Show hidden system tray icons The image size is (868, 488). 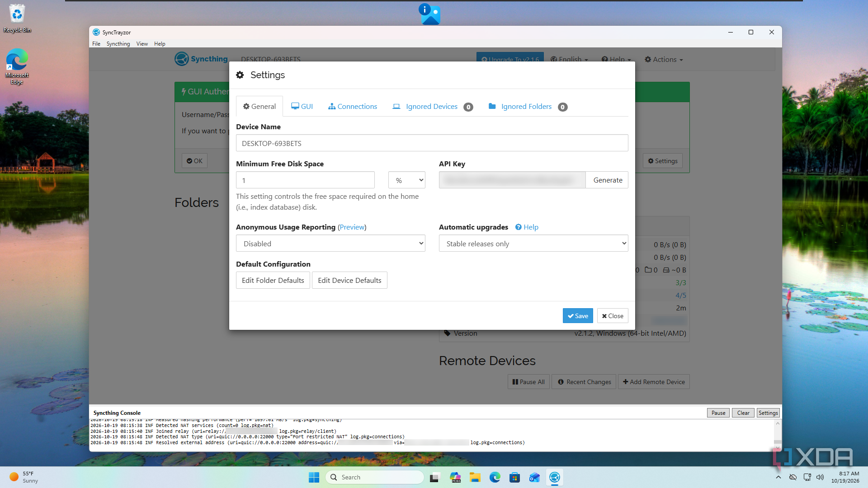point(778,477)
